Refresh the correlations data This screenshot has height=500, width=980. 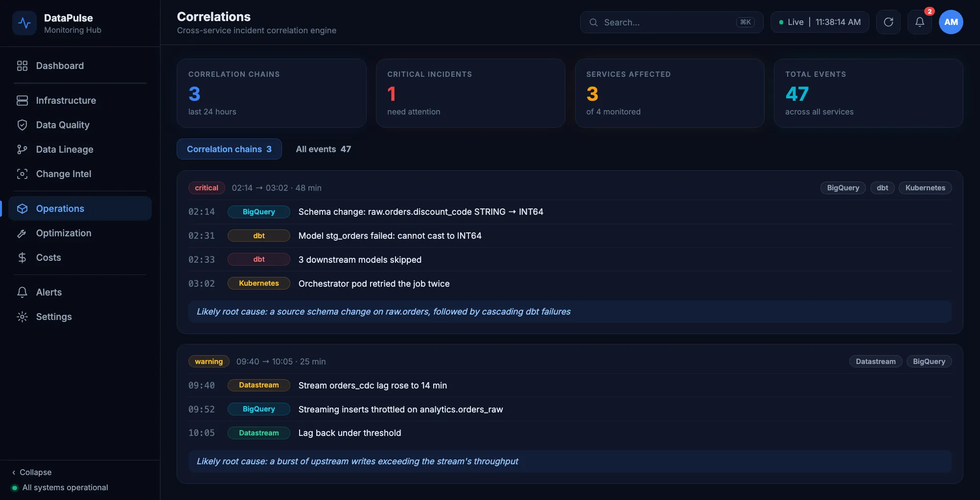click(x=888, y=22)
